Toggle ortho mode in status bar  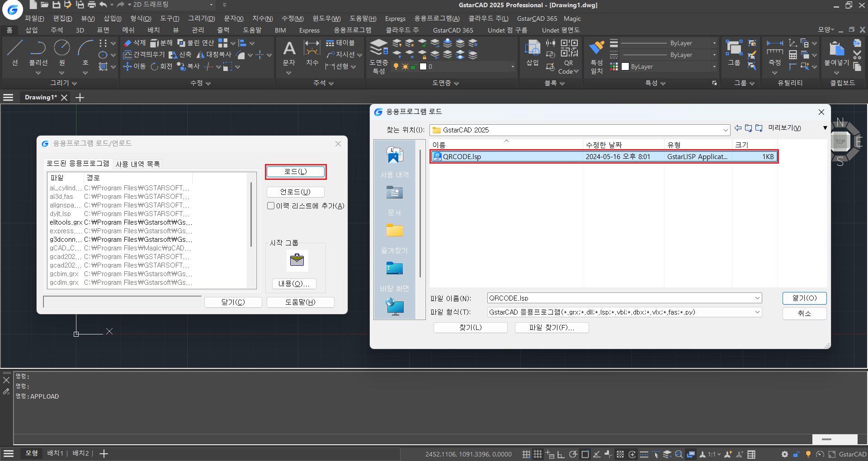point(561,454)
